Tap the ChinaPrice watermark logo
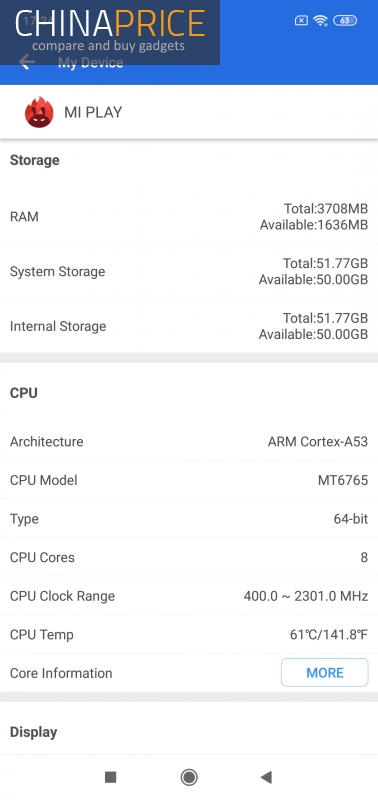378x800 pixels. coord(110,32)
